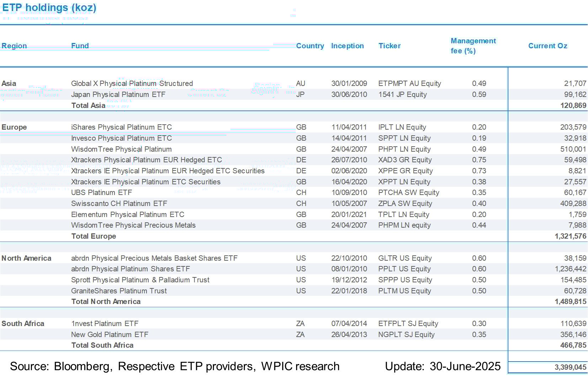This screenshot has height=385, width=588.
Task: Click '1nvest Platinum ETF' fund name
Action: tap(105, 324)
